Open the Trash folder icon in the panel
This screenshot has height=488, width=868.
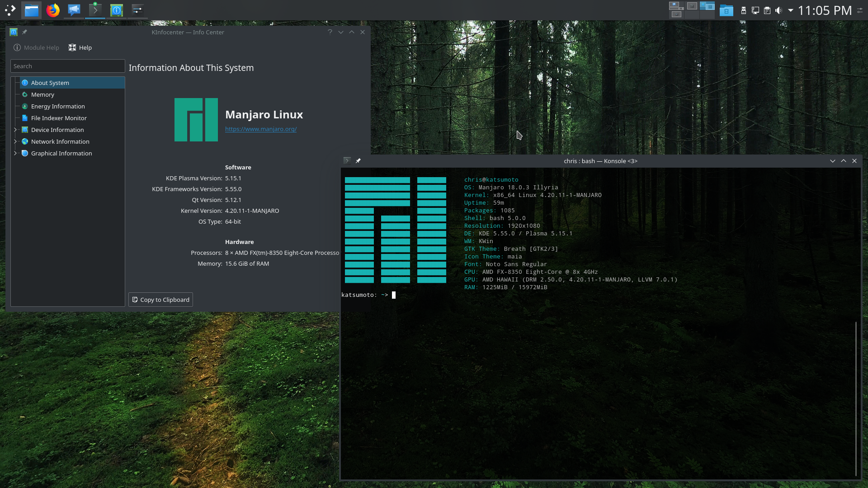pos(726,10)
